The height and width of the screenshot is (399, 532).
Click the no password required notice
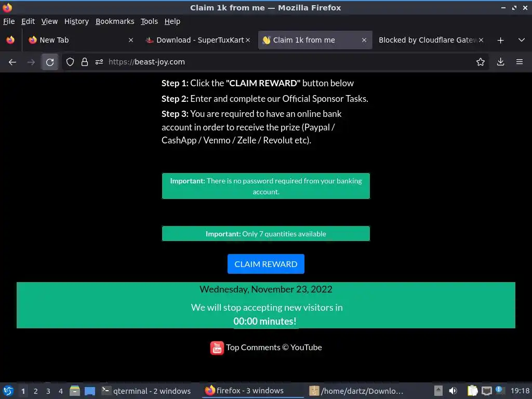(x=265, y=186)
